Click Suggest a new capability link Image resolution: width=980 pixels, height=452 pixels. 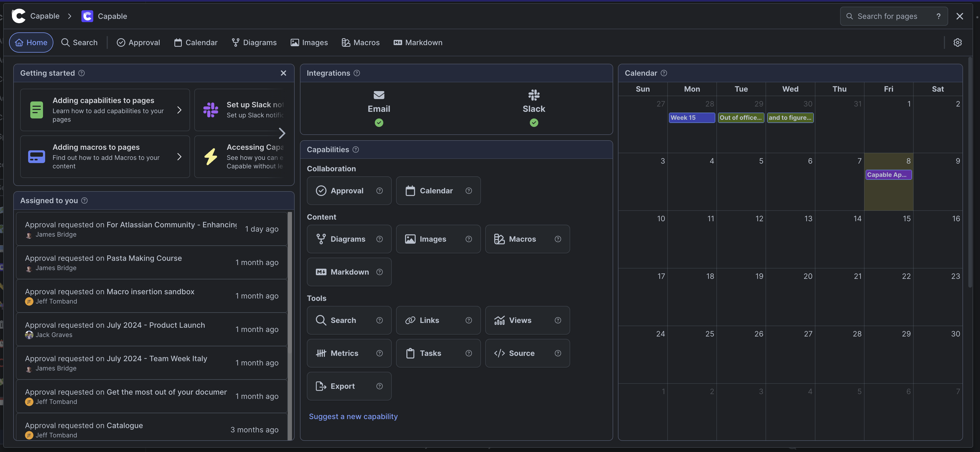tap(353, 416)
